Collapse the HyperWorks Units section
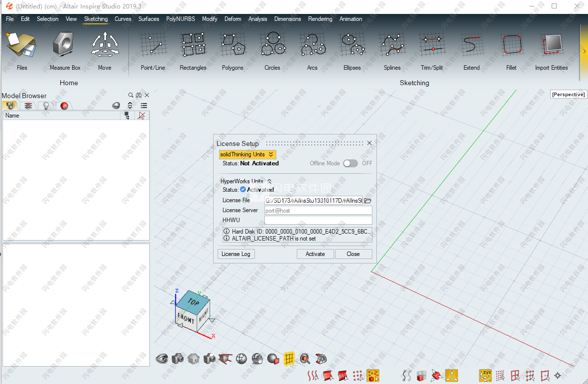This screenshot has height=384, width=588. [269, 181]
